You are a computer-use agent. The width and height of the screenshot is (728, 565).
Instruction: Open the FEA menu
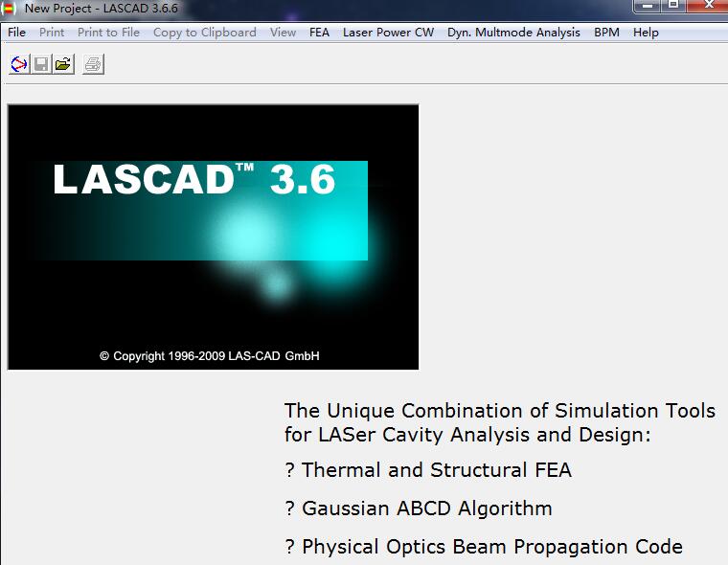pyautogui.click(x=319, y=33)
